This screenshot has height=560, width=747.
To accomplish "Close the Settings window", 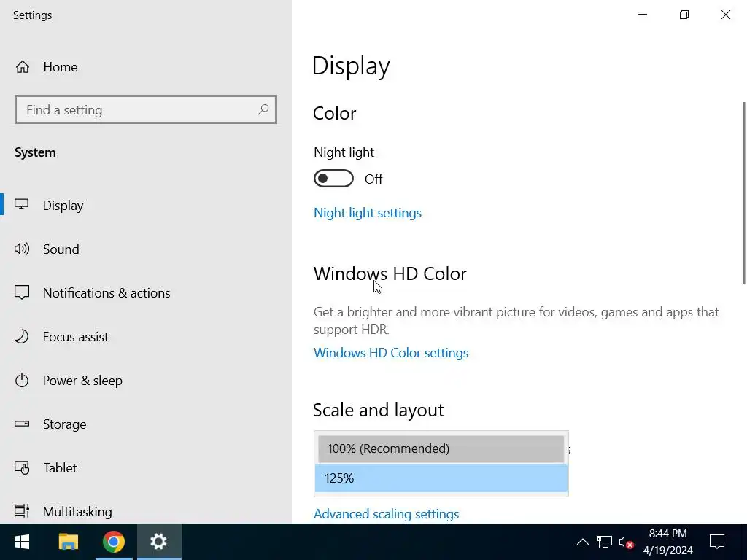I will 726,15.
